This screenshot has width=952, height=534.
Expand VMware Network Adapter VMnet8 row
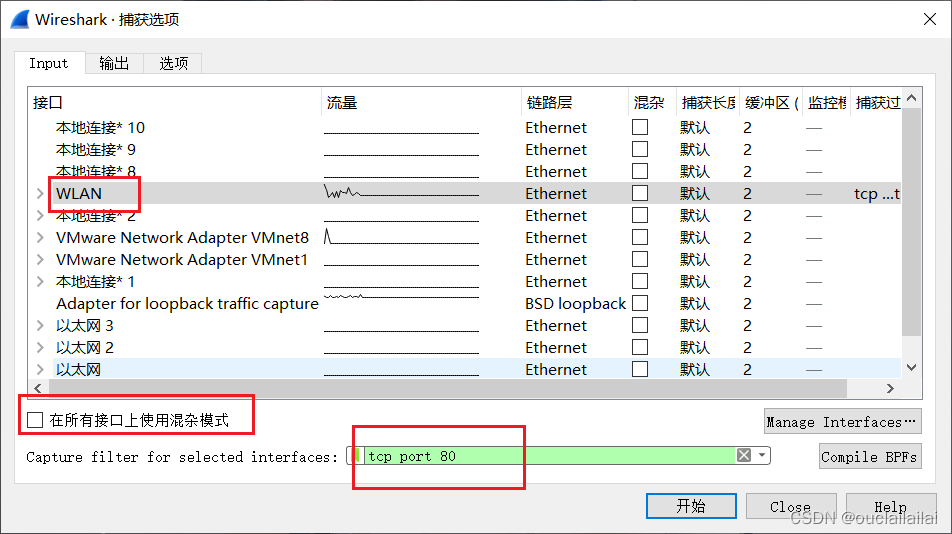[x=40, y=237]
